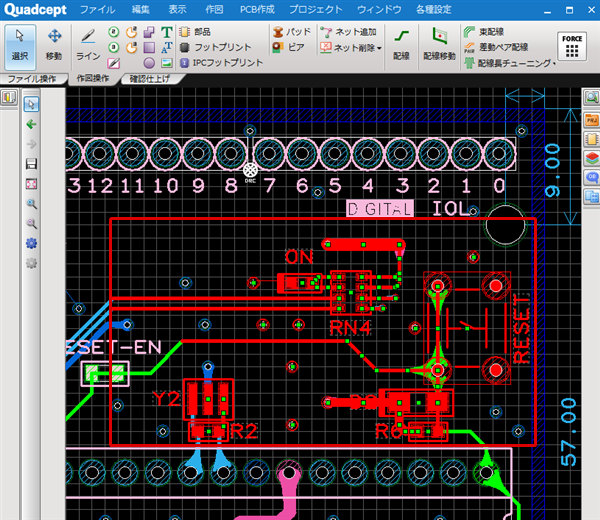Open the layers stack panel icon
600x520 pixels.
[x=592, y=158]
